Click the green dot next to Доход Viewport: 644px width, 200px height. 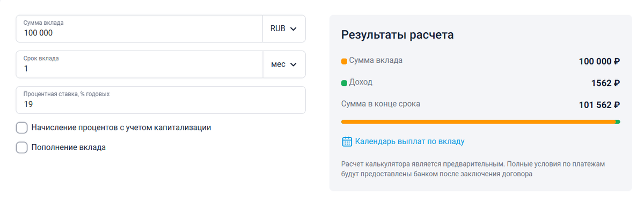pos(344,83)
